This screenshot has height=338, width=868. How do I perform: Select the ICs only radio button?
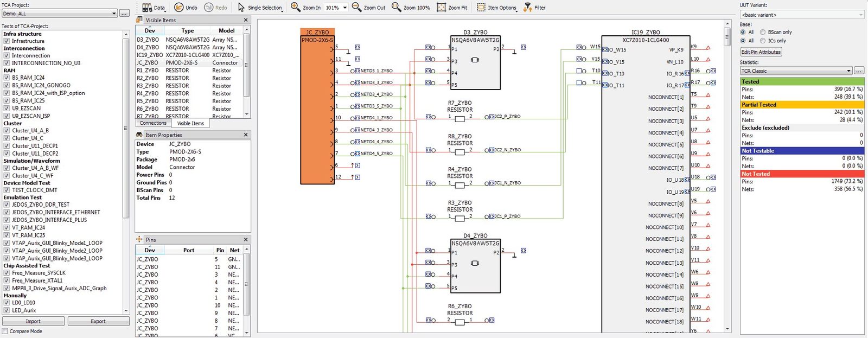pyautogui.click(x=763, y=41)
